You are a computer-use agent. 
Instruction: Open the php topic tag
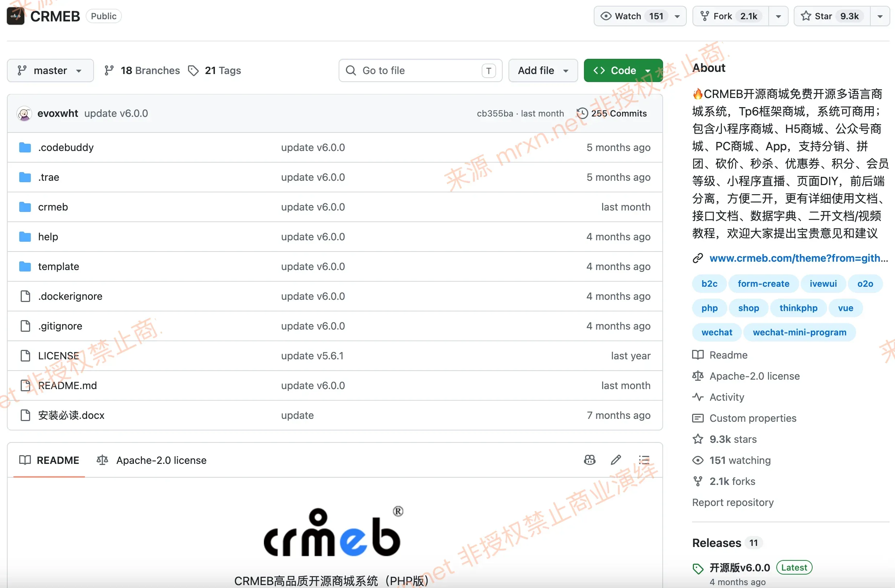pyautogui.click(x=709, y=308)
